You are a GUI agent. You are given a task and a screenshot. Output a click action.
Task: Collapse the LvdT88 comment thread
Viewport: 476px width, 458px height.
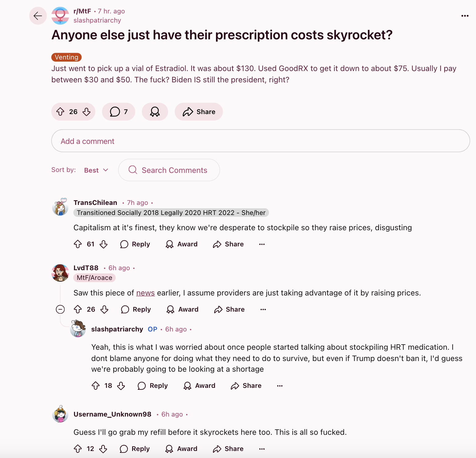tap(60, 310)
